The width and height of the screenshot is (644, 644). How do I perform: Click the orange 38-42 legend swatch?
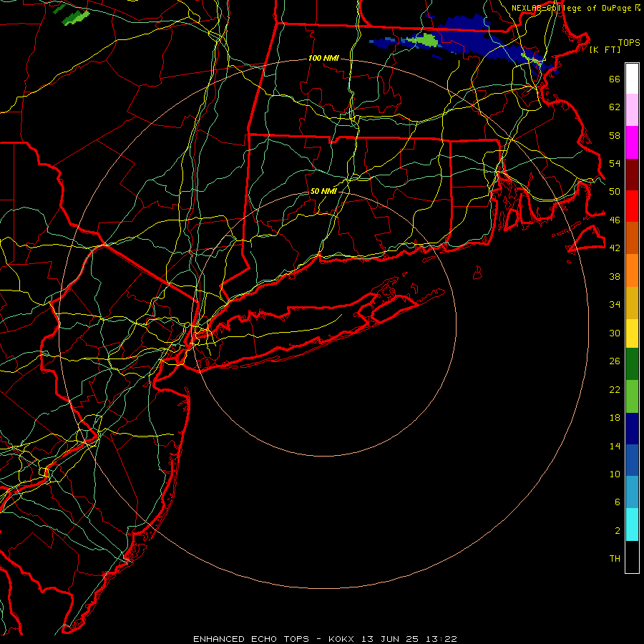pyautogui.click(x=632, y=270)
